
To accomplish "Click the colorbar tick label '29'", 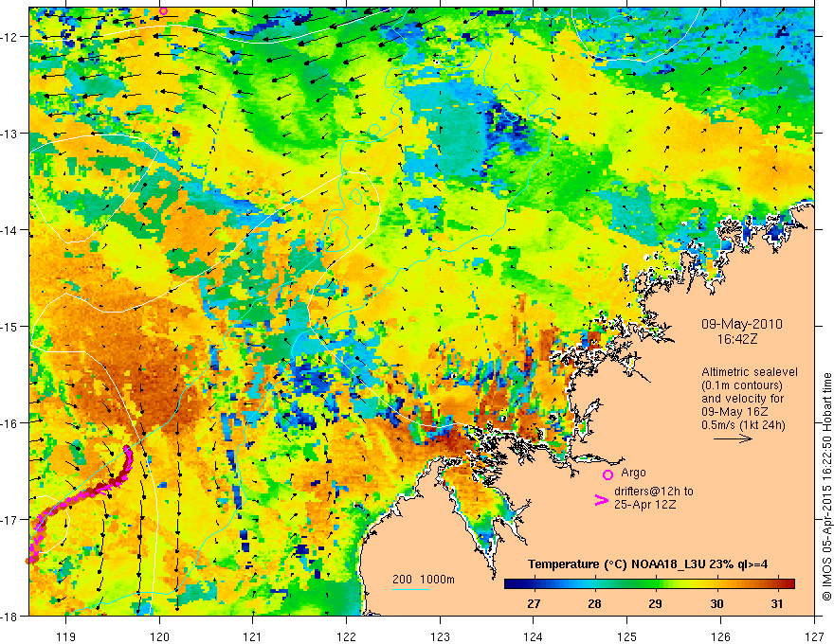I will click(655, 603).
